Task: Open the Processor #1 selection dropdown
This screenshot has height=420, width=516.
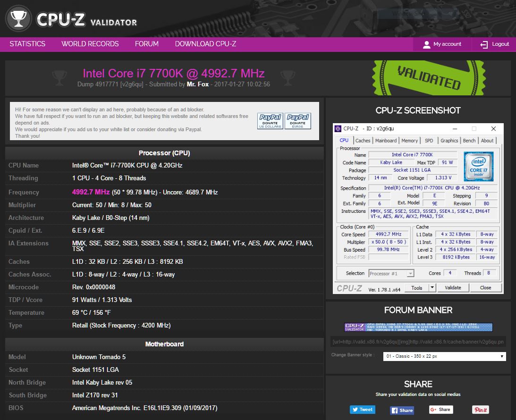Action: pos(391,274)
